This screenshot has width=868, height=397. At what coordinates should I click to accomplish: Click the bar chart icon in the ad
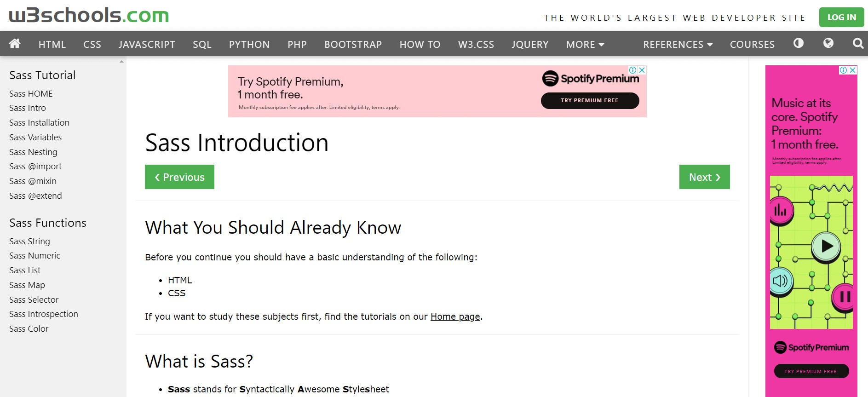[x=781, y=210]
